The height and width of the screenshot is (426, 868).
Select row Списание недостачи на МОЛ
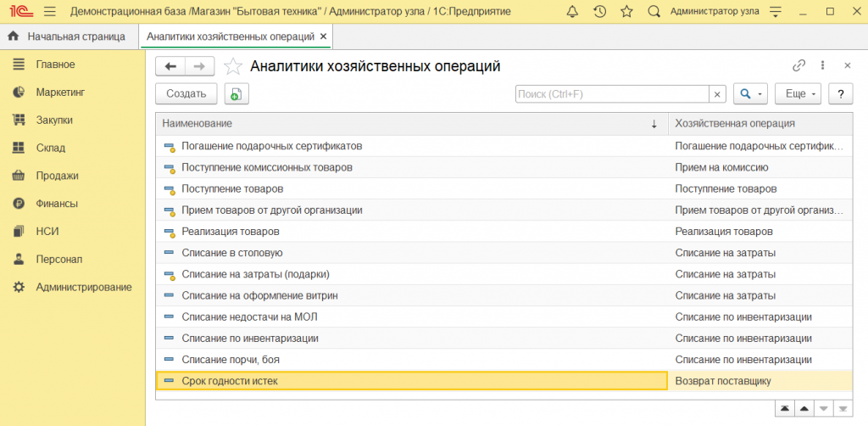pyautogui.click(x=504, y=317)
